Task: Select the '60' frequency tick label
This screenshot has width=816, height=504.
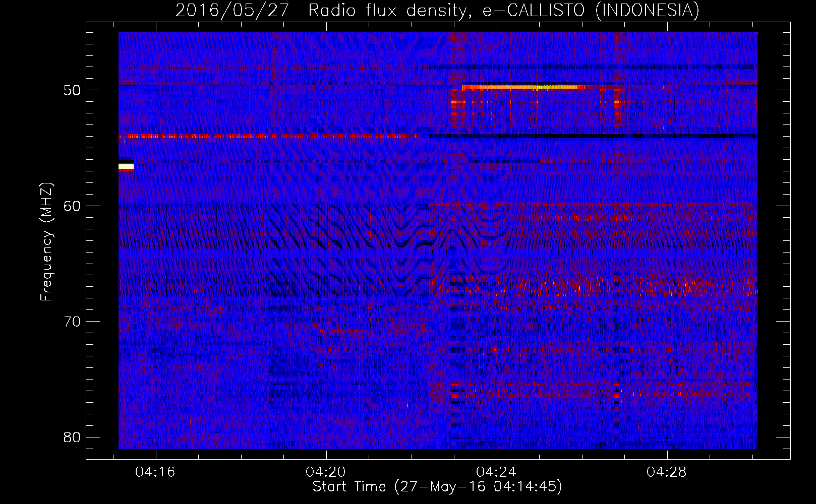Action: click(72, 206)
